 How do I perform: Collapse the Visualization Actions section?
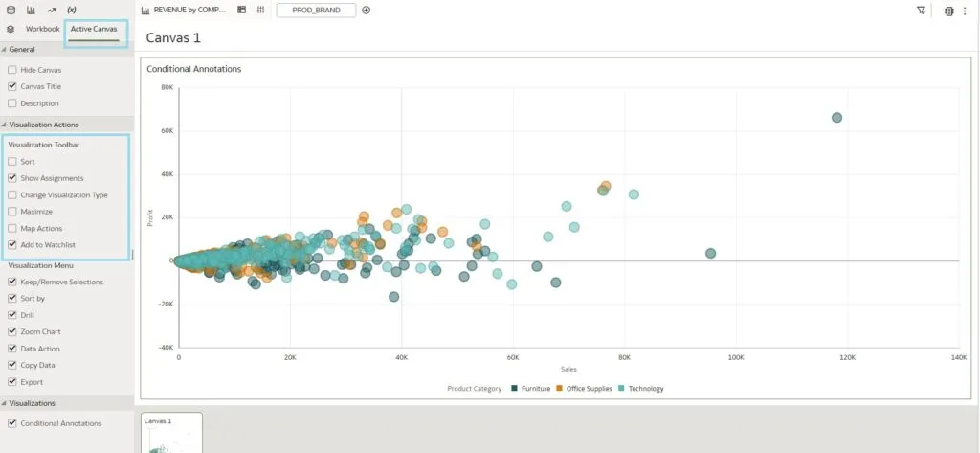[4, 125]
